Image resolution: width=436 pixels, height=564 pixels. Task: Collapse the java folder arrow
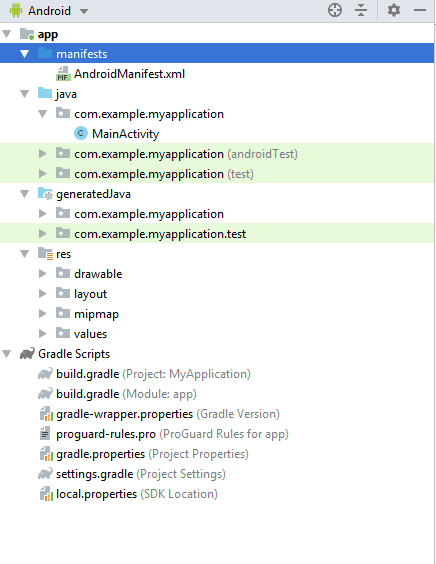pyautogui.click(x=24, y=94)
